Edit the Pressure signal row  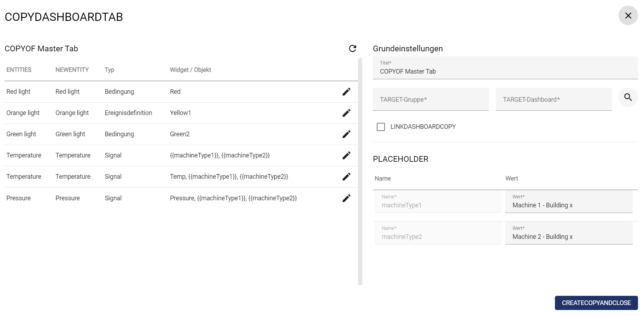(346, 198)
